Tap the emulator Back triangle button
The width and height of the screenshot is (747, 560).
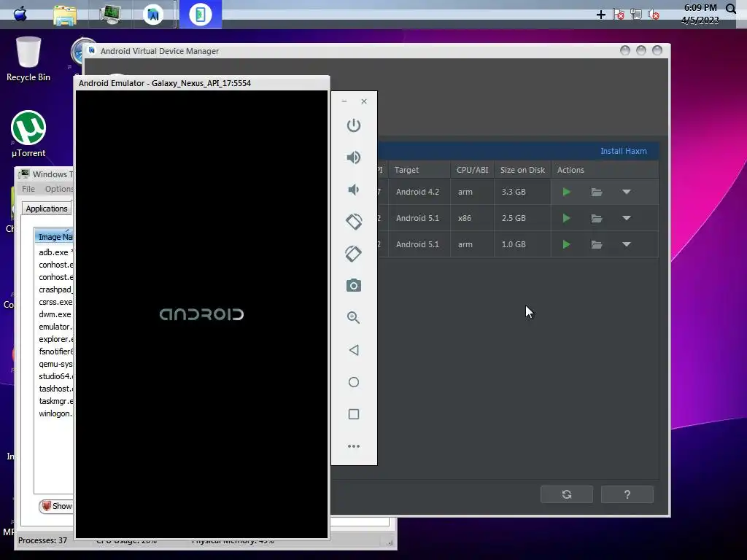[354, 350]
